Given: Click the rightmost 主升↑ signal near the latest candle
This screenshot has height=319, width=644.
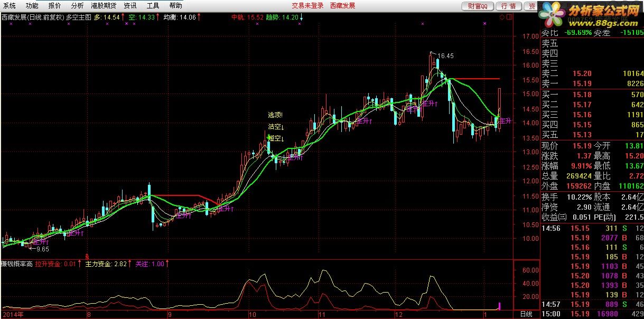Looking at the screenshot, I should pyautogui.click(x=506, y=121).
